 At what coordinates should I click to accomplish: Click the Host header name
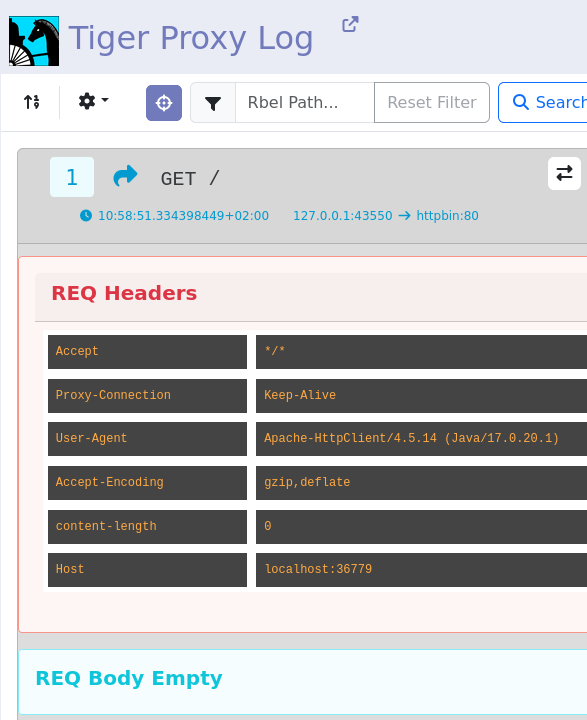coord(147,570)
